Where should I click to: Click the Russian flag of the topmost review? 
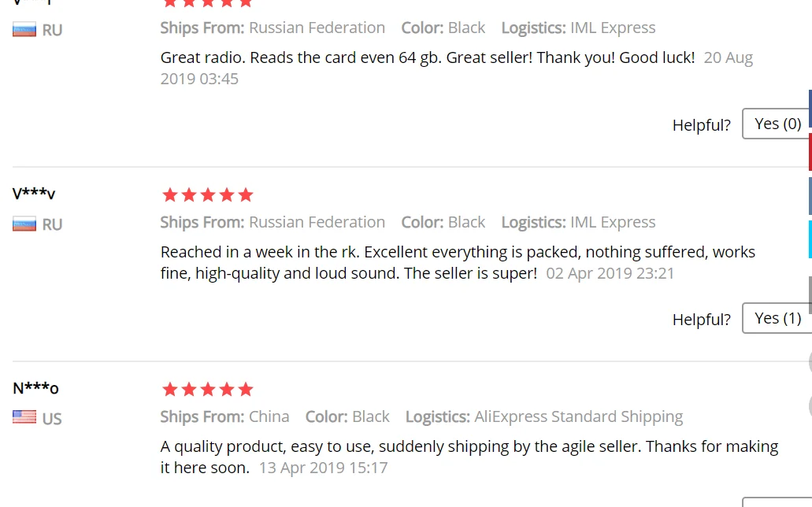[24, 31]
